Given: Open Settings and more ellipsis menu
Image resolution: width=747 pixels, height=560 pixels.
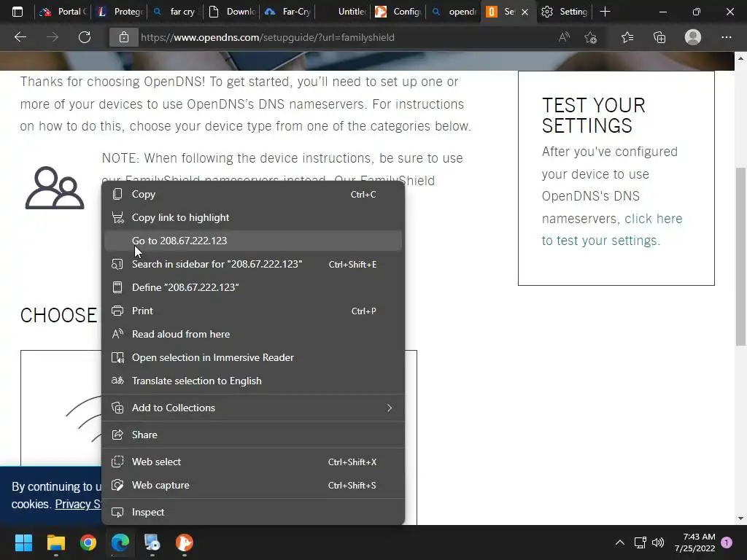Looking at the screenshot, I should (x=726, y=37).
